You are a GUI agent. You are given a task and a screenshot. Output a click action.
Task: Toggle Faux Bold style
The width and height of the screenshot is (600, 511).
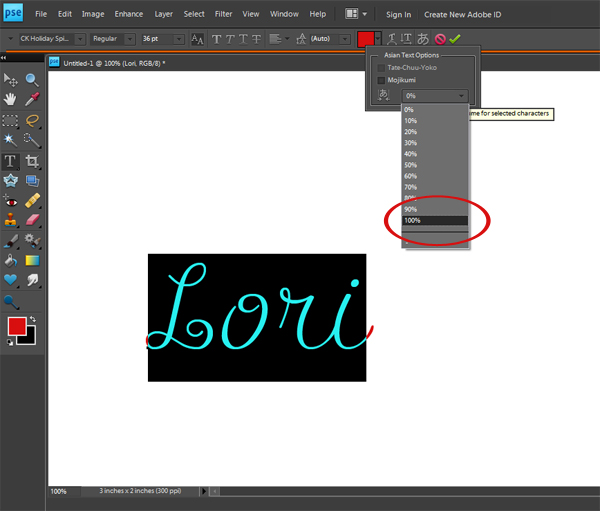click(216, 39)
